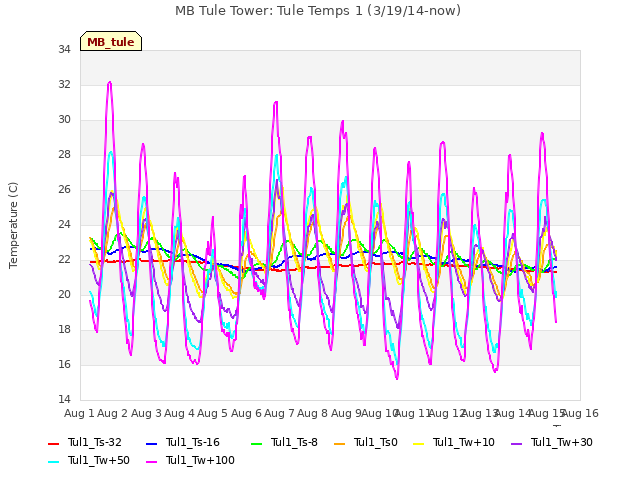640x480 pixels.
Task: Click the Aug 10 magenta trough near 15
Action: tap(397, 378)
